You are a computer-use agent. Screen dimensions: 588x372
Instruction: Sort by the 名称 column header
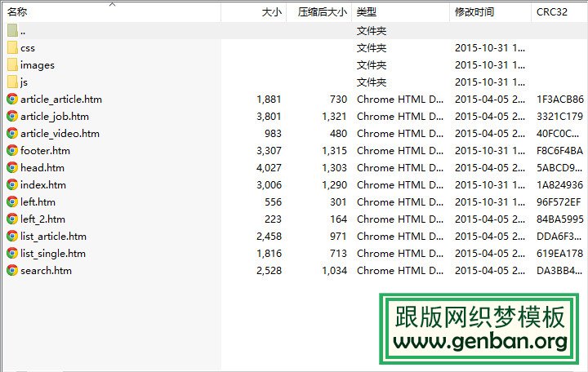(112, 12)
